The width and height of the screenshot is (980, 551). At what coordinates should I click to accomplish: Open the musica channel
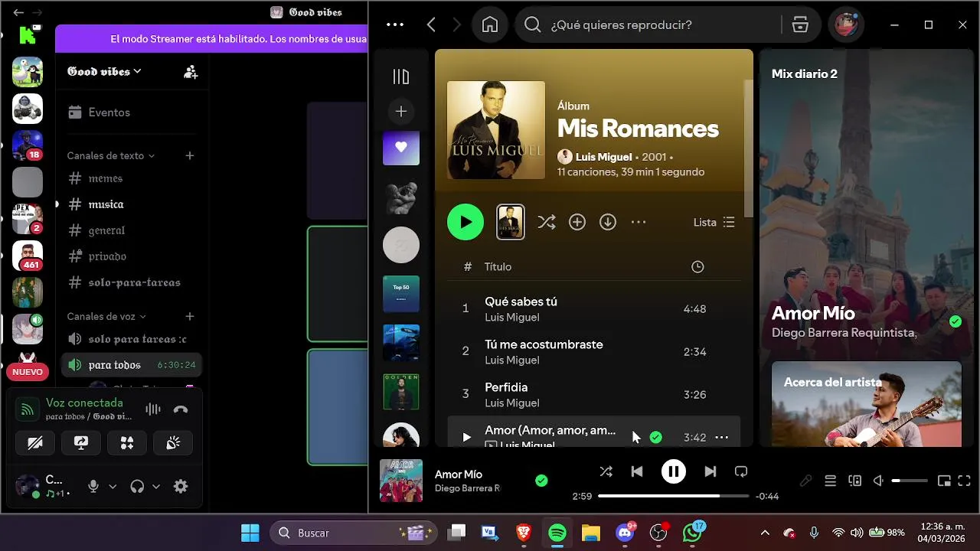click(x=131, y=204)
